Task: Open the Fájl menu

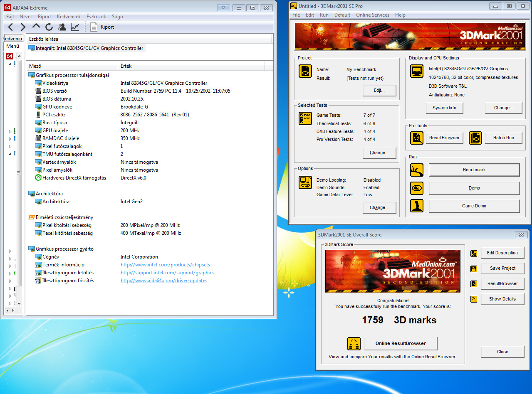Action: [10, 17]
